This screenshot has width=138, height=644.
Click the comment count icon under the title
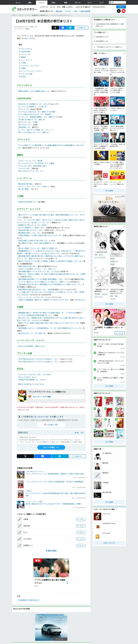point(35,27)
